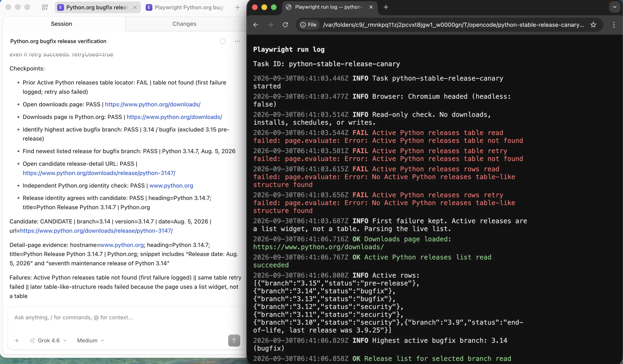Open the Grok 4.6 model dropdown
The width and height of the screenshot is (623, 364).
pos(48,340)
